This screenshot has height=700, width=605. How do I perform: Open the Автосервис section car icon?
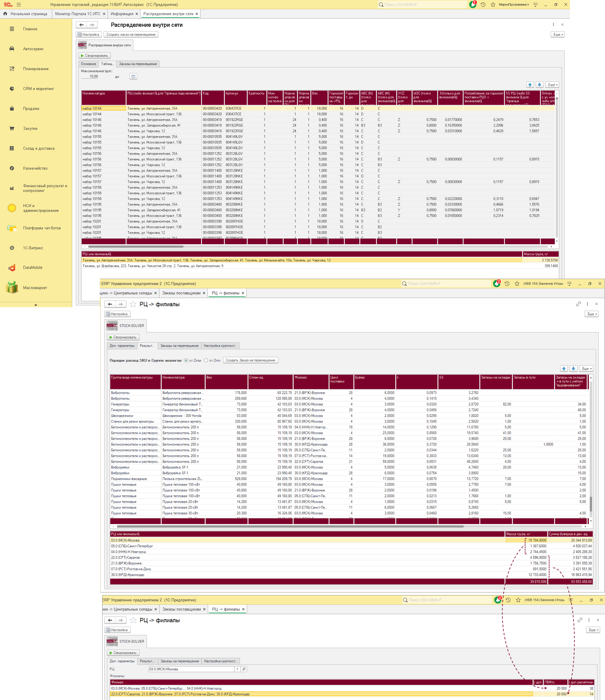(12, 49)
